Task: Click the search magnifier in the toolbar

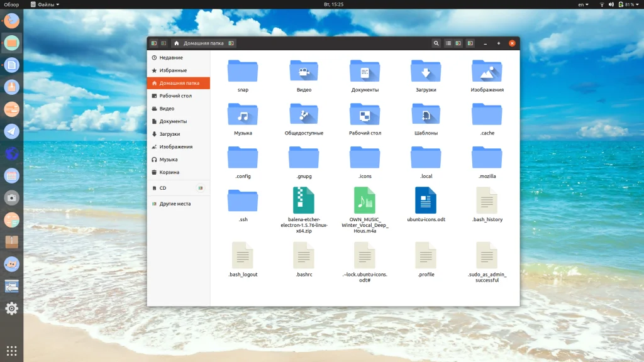Action: [x=436, y=43]
